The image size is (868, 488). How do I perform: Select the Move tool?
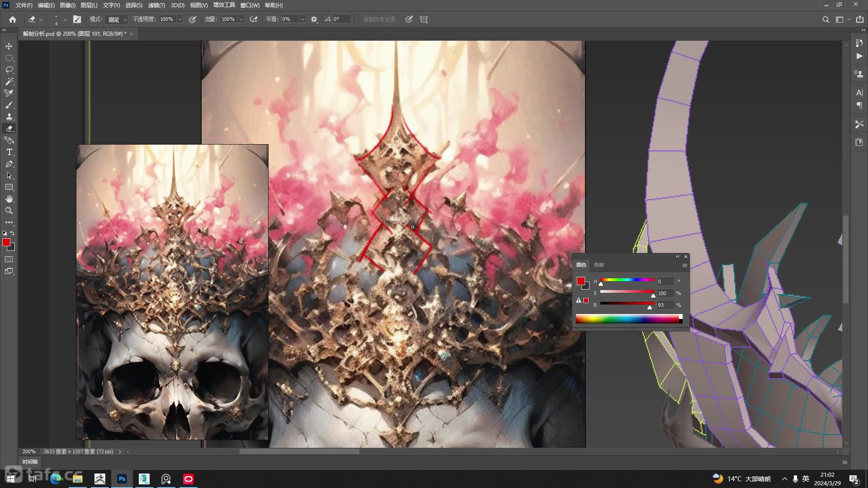9,46
